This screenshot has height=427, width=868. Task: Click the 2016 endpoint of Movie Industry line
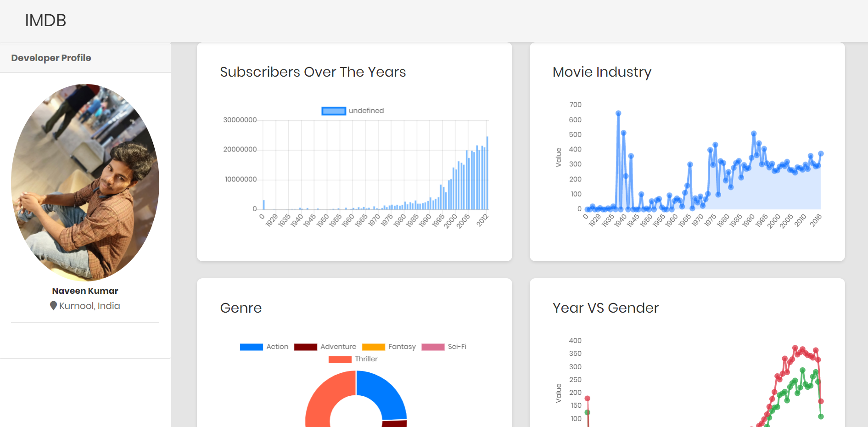[x=821, y=154]
